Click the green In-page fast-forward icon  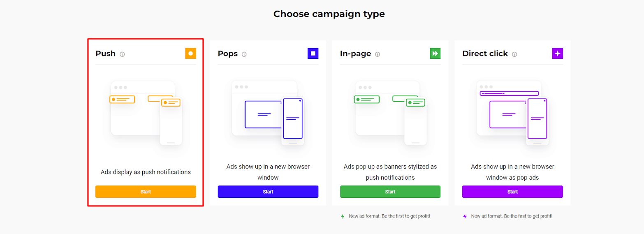(435, 53)
